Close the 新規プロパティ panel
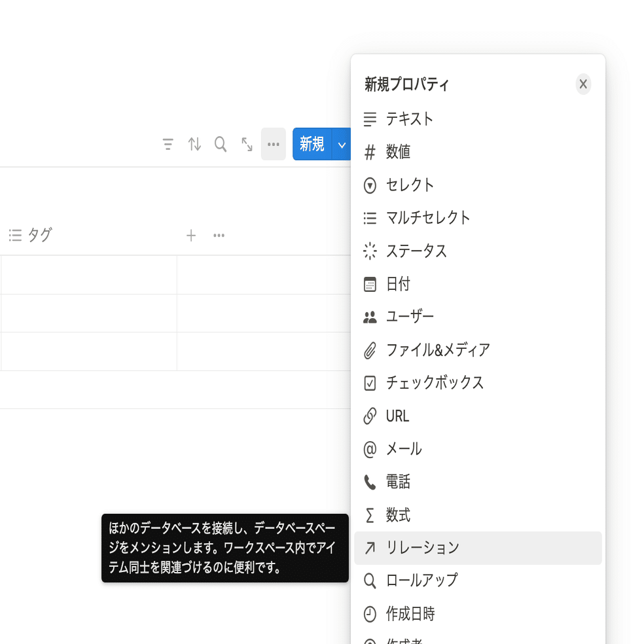Screen dimensions: 644x644 click(x=583, y=84)
